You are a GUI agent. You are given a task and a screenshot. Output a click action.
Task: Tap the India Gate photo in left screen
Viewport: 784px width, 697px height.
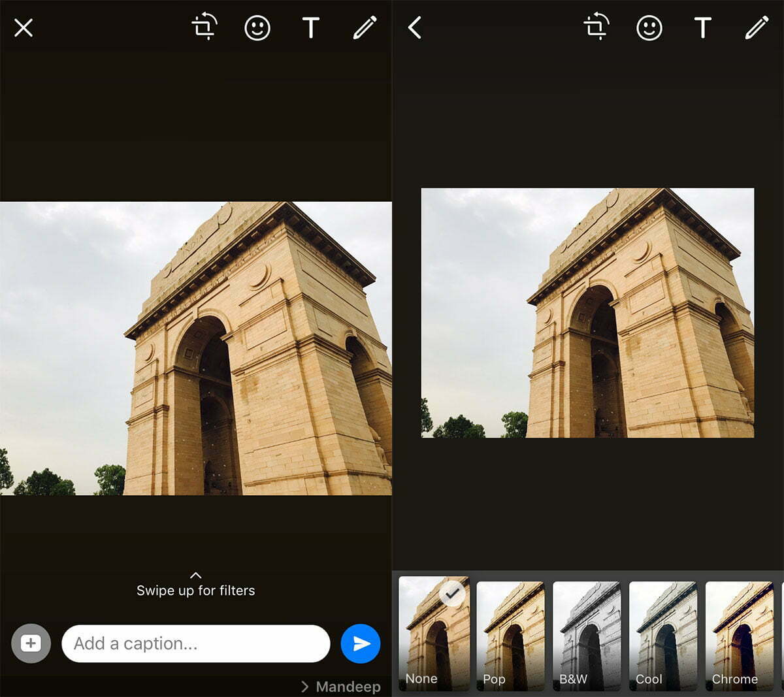(x=196, y=348)
